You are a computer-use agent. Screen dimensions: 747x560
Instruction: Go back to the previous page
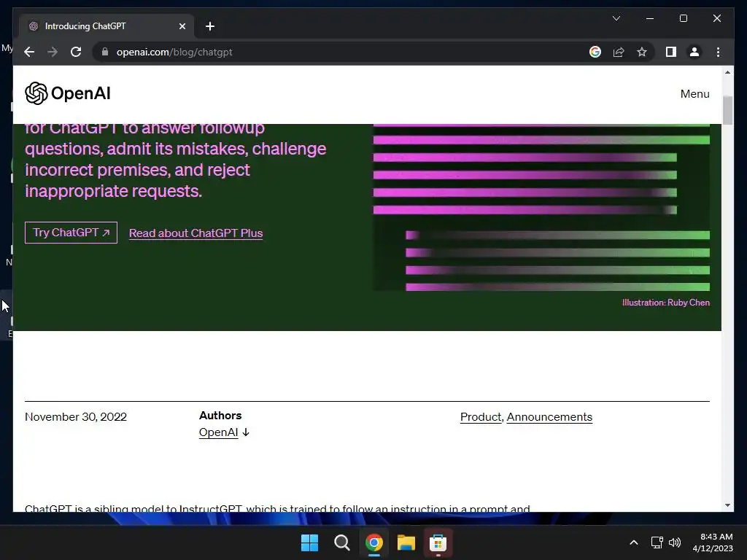[x=29, y=52]
